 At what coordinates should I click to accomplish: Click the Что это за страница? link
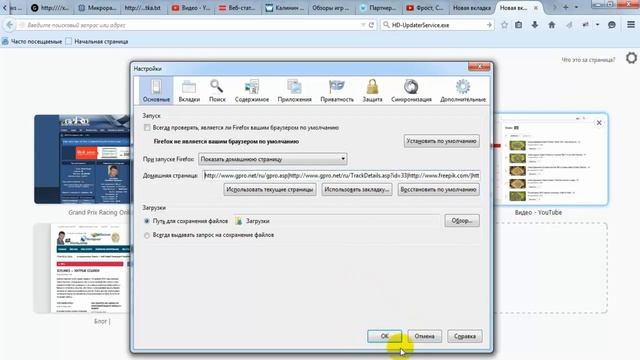pyautogui.click(x=588, y=60)
